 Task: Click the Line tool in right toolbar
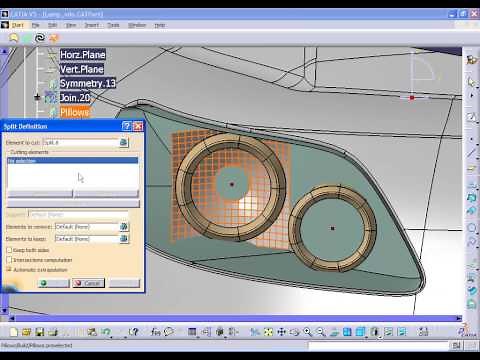471,153
